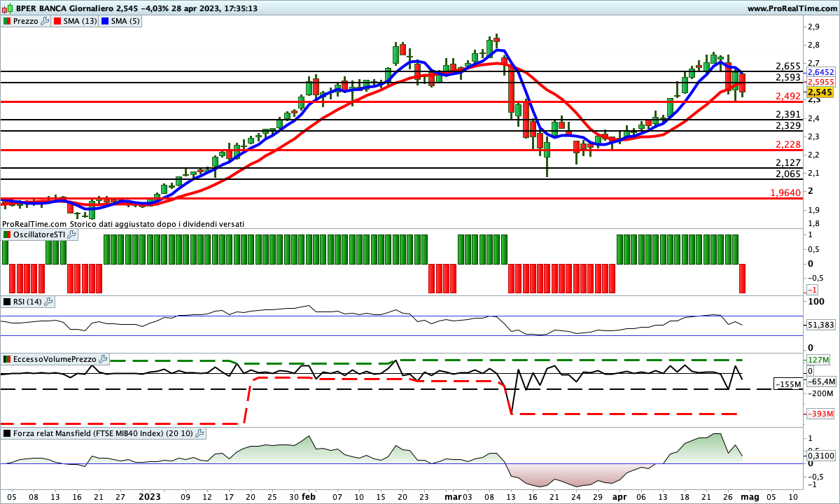Click the 2,655 resistance level label

point(788,66)
